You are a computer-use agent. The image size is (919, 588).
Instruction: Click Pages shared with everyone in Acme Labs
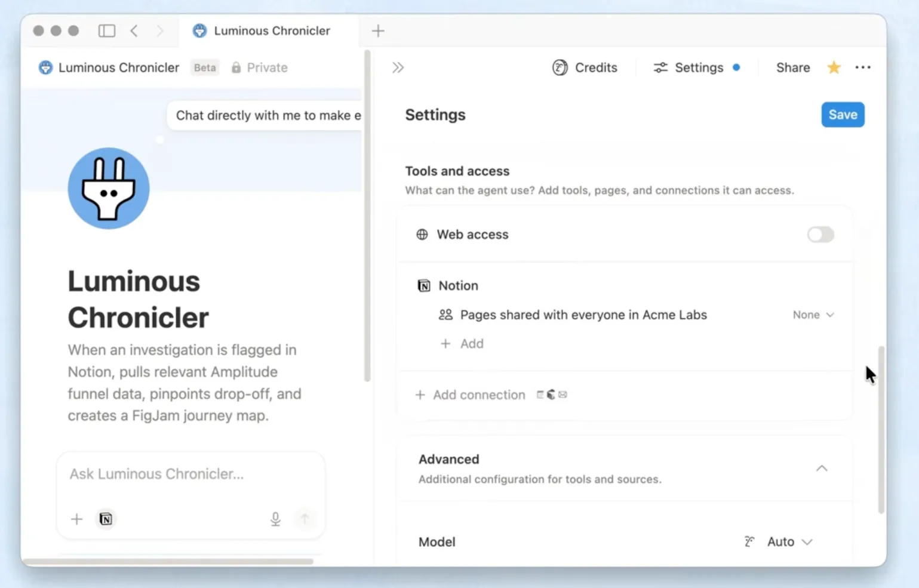pyautogui.click(x=583, y=315)
